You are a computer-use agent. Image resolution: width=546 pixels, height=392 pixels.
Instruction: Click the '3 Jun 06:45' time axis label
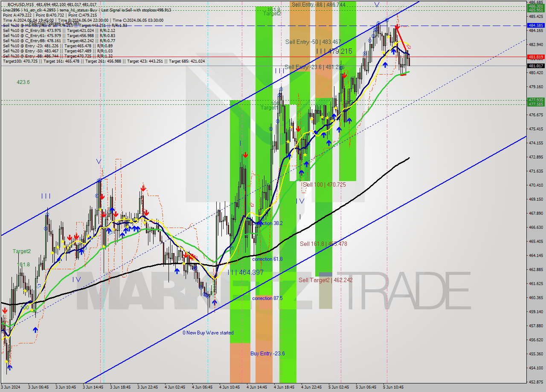pos(38,387)
